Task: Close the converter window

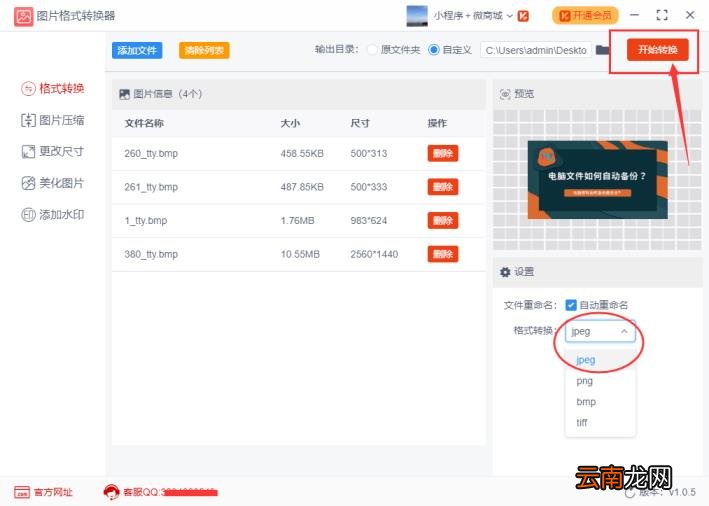Action: [x=690, y=15]
